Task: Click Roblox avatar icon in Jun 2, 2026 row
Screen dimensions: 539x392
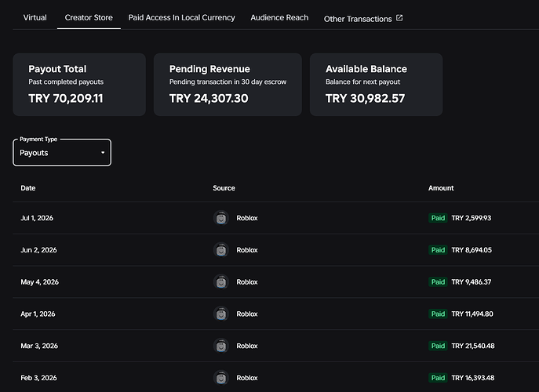Action: (x=221, y=250)
